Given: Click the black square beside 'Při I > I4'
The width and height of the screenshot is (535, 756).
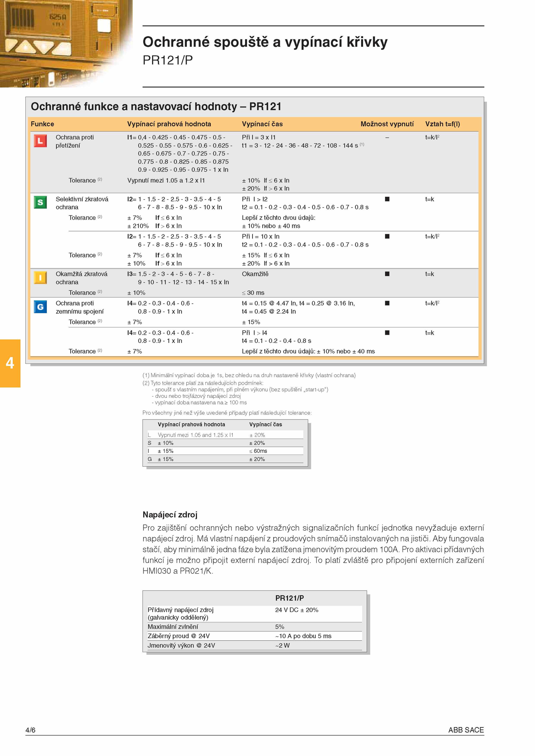Looking at the screenshot, I should (387, 333).
